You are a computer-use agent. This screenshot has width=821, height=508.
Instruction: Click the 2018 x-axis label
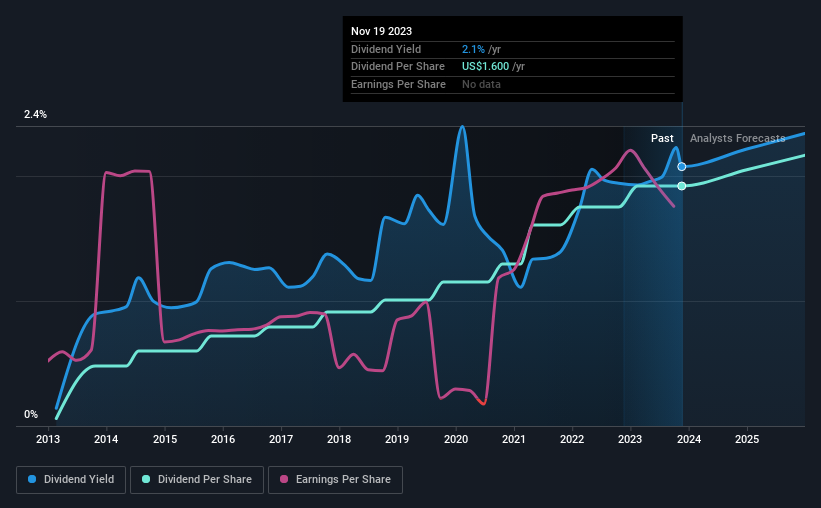coord(339,439)
